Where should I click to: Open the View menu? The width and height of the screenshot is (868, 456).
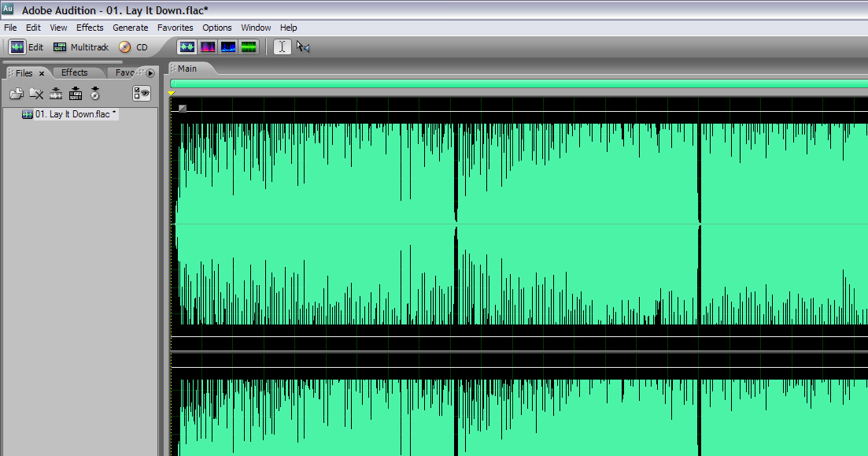pyautogui.click(x=58, y=27)
